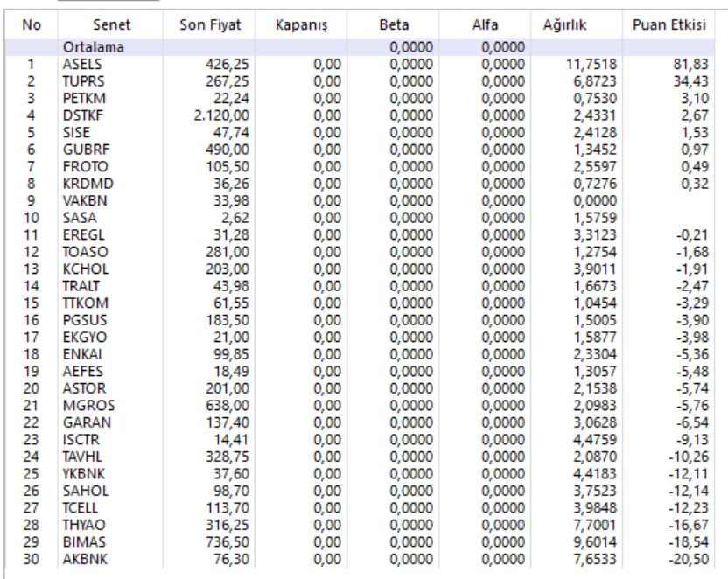Click the TUPRS price 267,25
Screen dimensions: 728x579
(x=227, y=81)
